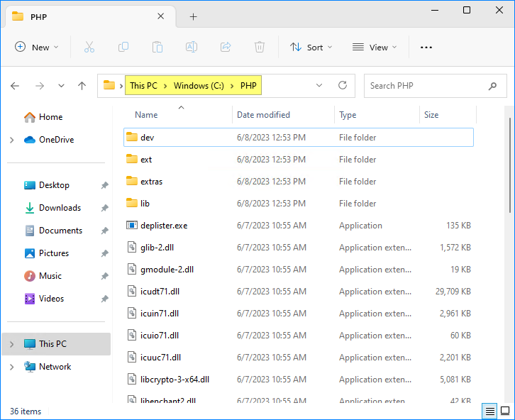Open OneDrive in the navigation pane
This screenshot has height=420, width=515.
click(49, 140)
